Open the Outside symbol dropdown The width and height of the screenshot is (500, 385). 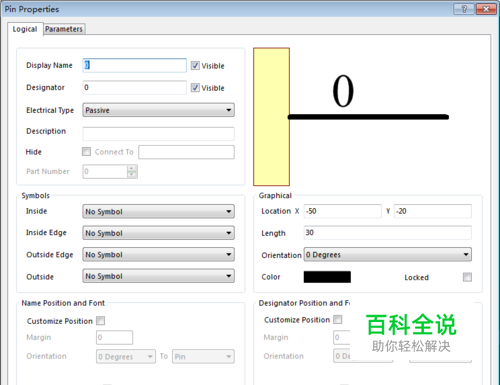159,276
